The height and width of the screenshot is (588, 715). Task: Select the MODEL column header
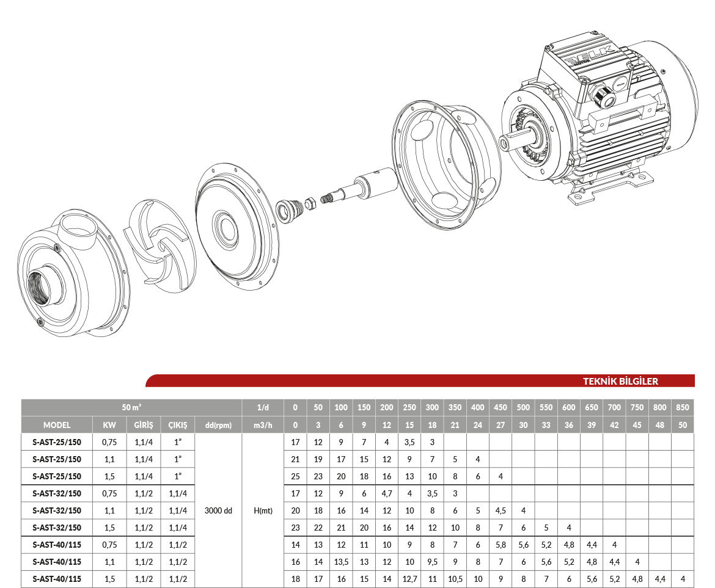coord(57,425)
